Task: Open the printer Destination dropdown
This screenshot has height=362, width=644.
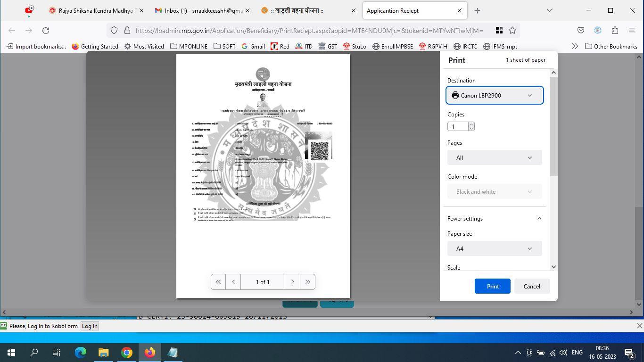Action: coord(494,95)
